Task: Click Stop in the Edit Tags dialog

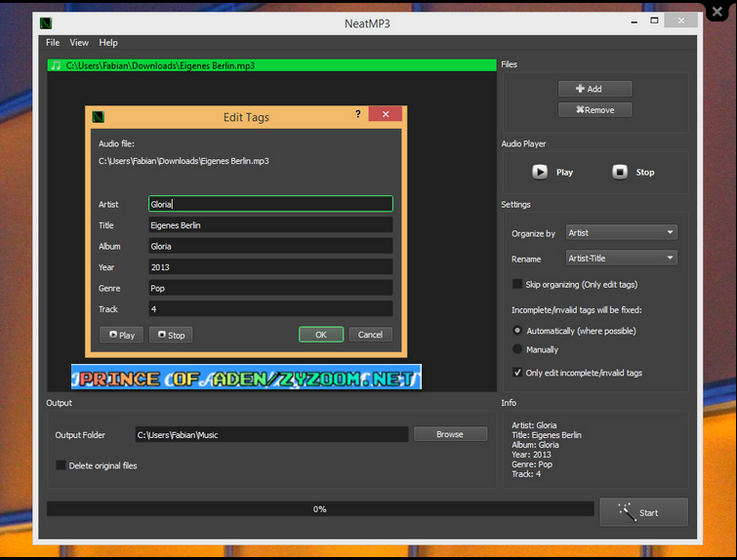Action: (x=171, y=335)
